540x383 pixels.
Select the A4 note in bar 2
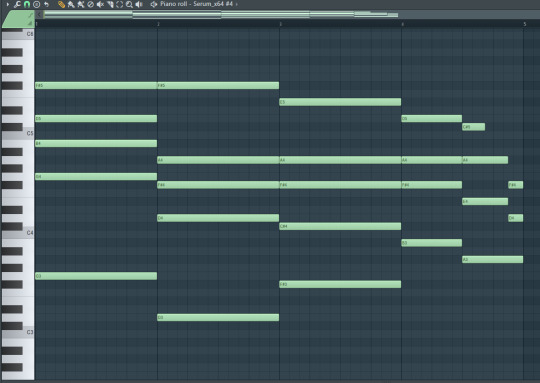click(x=218, y=160)
